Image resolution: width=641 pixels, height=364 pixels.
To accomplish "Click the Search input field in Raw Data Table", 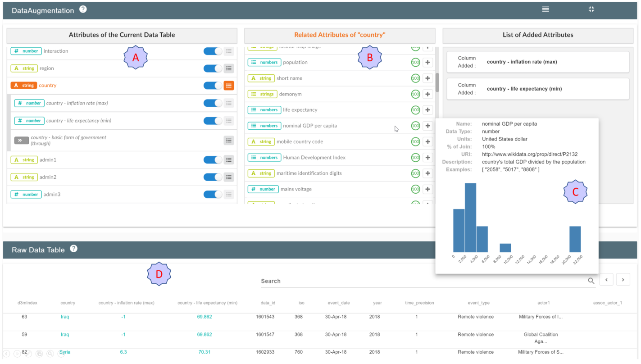I will [x=423, y=281].
